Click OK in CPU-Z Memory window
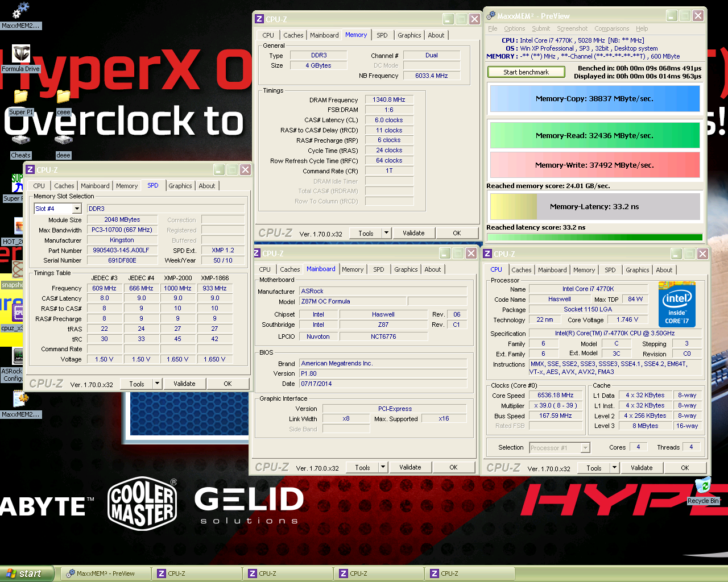The image size is (728, 582). point(457,233)
